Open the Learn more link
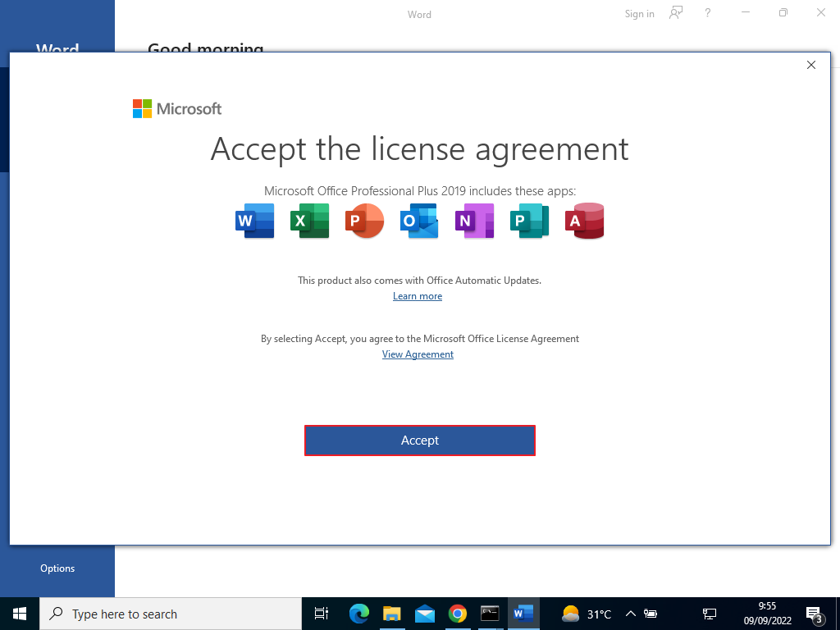The width and height of the screenshot is (840, 630). [x=418, y=296]
